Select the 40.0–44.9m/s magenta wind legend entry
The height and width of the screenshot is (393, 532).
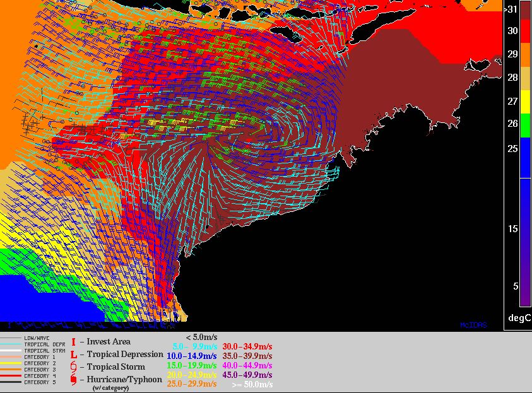[x=247, y=365]
